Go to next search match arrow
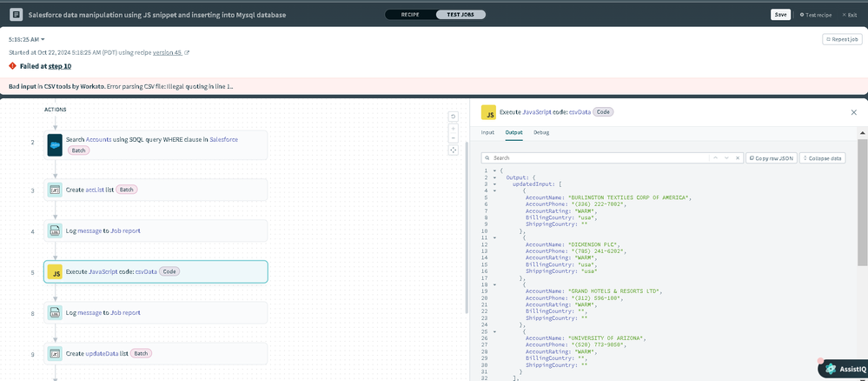868x381 pixels. tap(726, 158)
